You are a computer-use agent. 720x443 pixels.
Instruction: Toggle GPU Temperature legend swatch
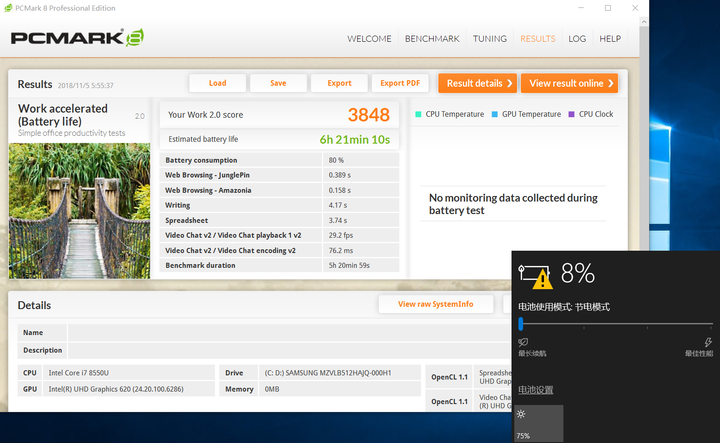pos(495,114)
